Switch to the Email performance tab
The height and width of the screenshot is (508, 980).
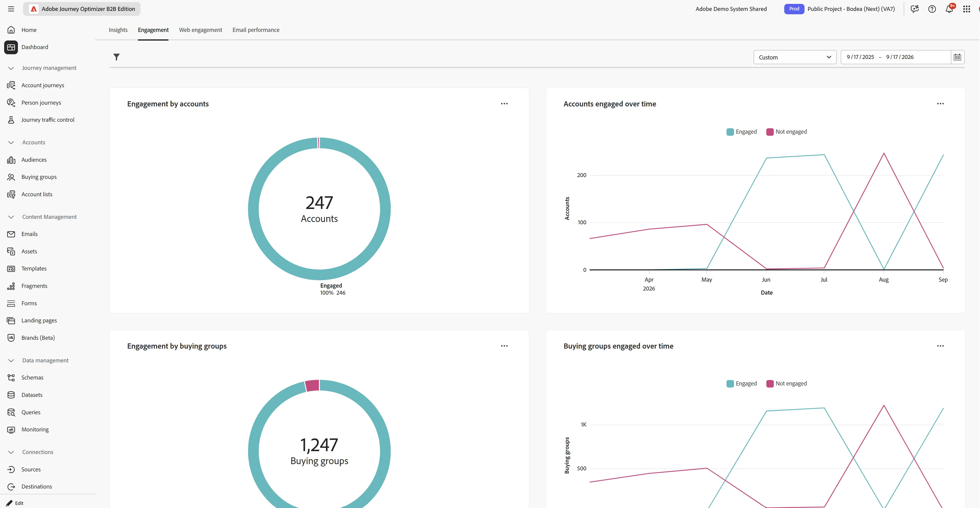pos(256,30)
